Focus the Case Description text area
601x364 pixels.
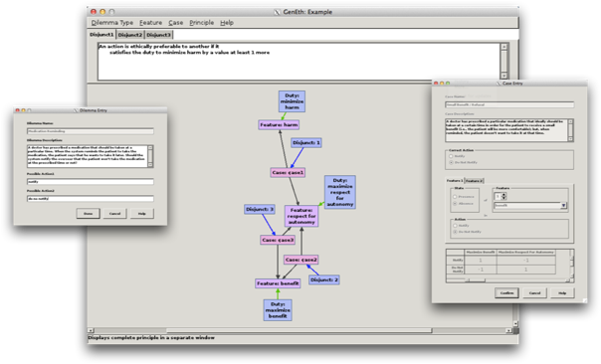[506, 130]
